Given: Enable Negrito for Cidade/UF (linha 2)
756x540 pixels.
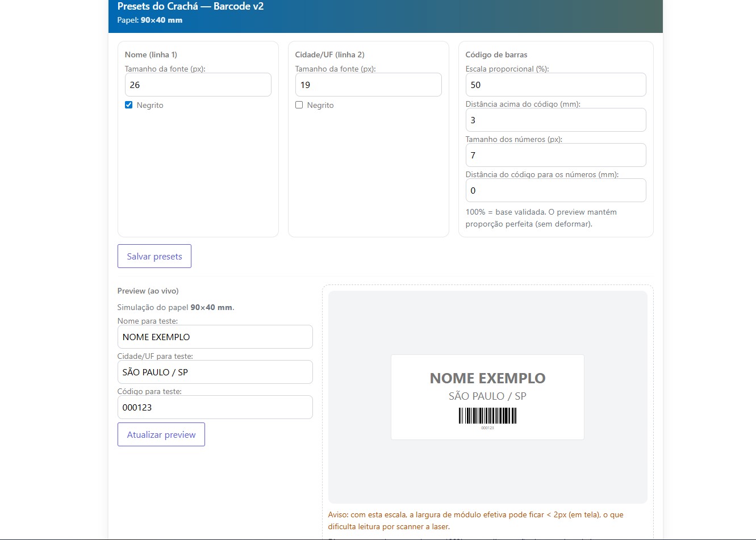Looking at the screenshot, I should click(299, 105).
